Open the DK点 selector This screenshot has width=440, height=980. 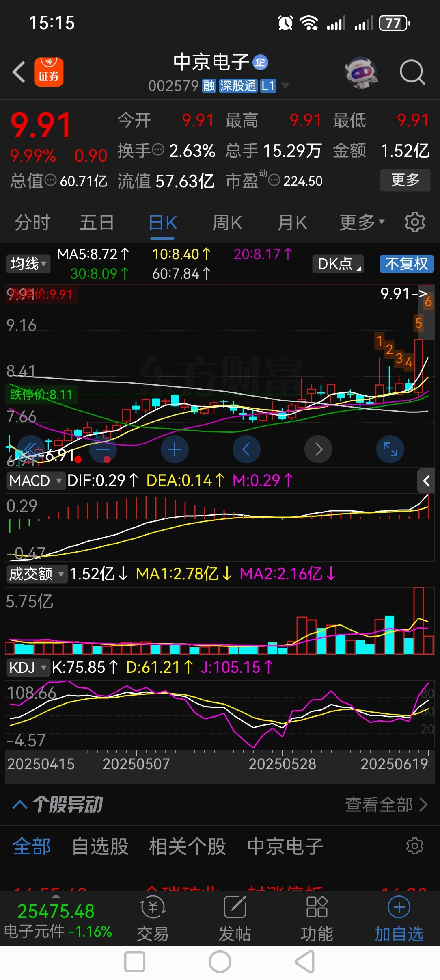coord(338,264)
